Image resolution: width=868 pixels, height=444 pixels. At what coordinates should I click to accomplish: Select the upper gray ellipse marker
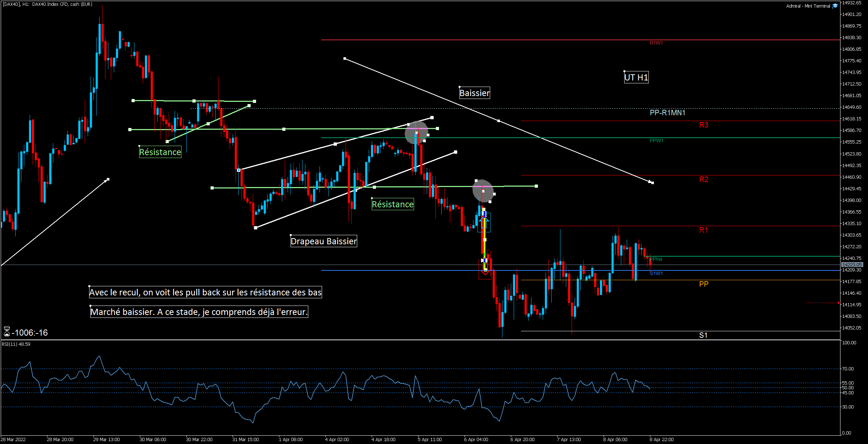click(416, 132)
